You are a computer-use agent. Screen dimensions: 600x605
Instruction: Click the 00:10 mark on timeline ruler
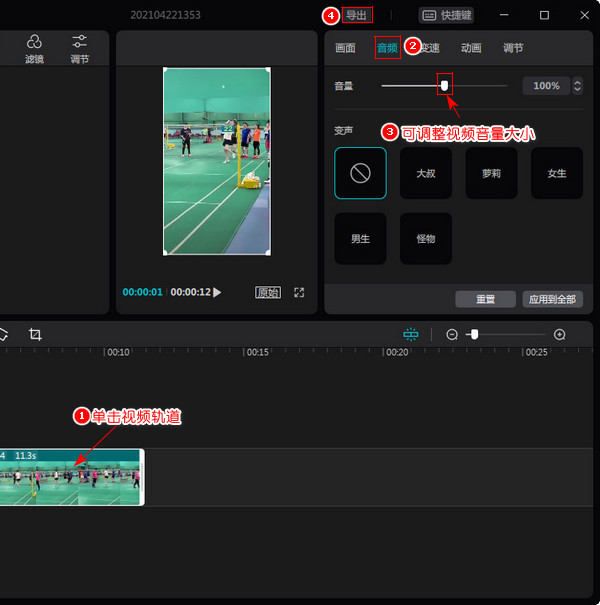click(118, 352)
